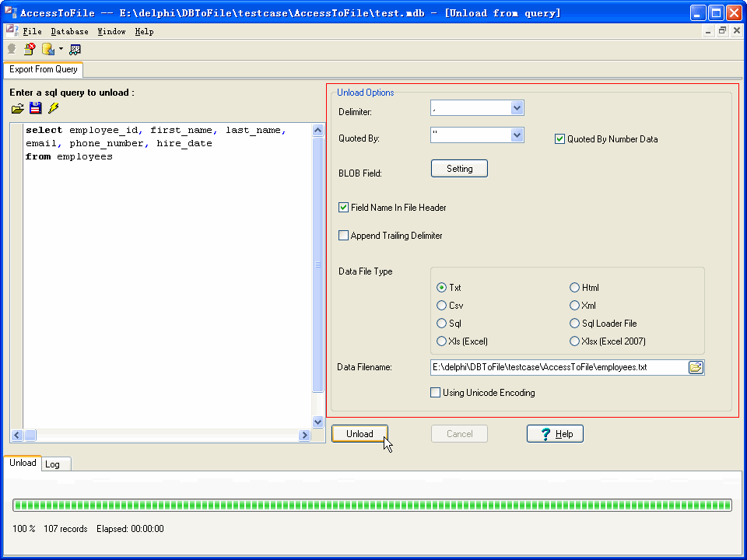Switch to the Log tab

56,464
